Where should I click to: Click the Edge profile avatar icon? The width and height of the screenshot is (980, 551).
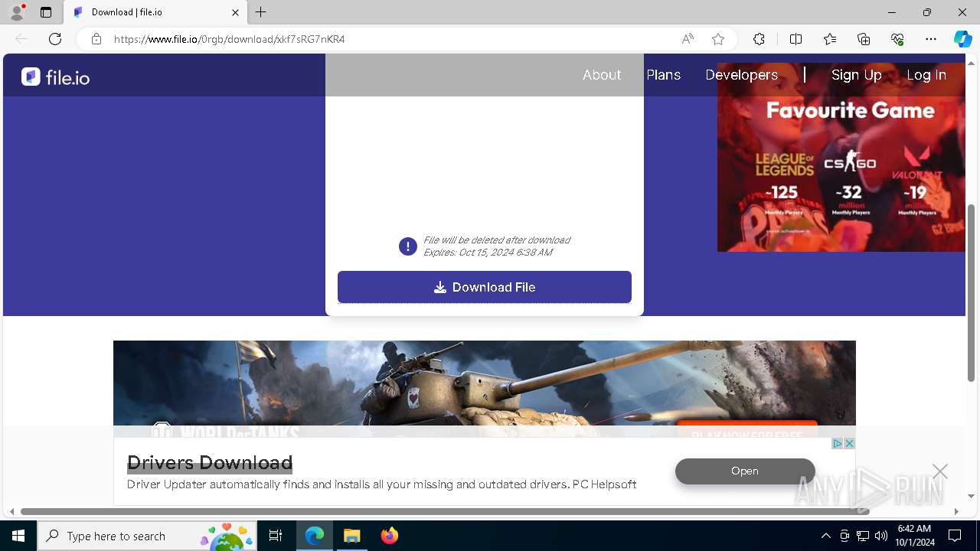[17, 12]
